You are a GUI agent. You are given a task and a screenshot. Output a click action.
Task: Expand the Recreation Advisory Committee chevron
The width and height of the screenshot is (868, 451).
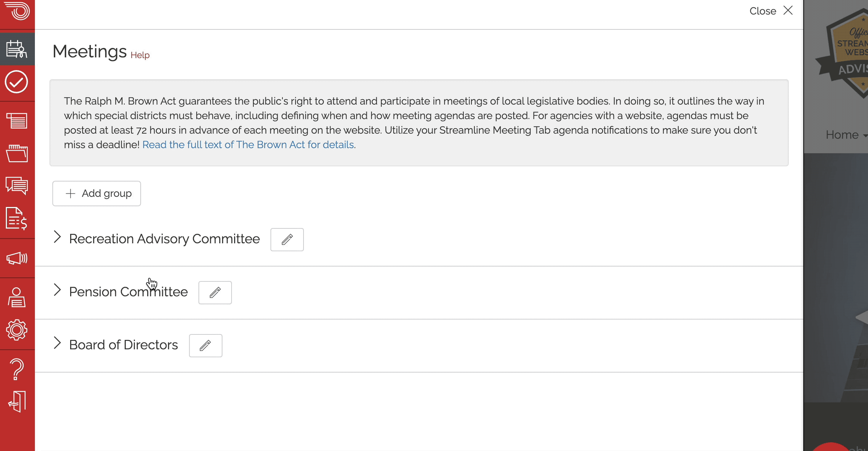(x=57, y=237)
